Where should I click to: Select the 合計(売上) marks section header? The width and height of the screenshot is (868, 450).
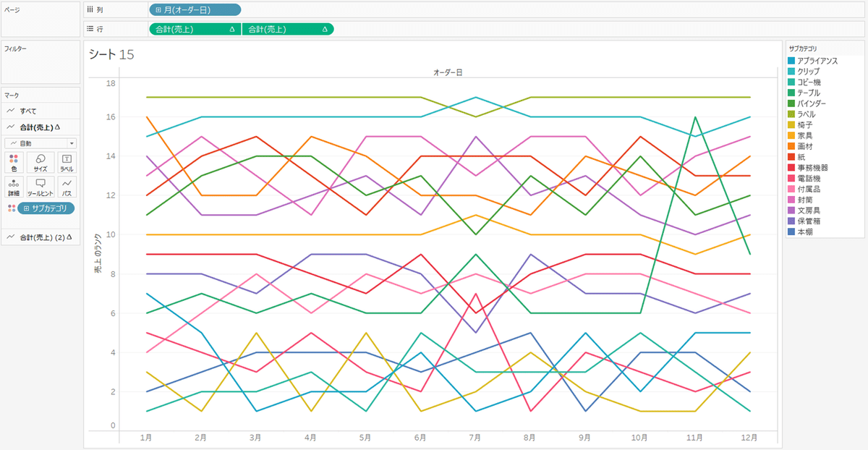pos(40,127)
